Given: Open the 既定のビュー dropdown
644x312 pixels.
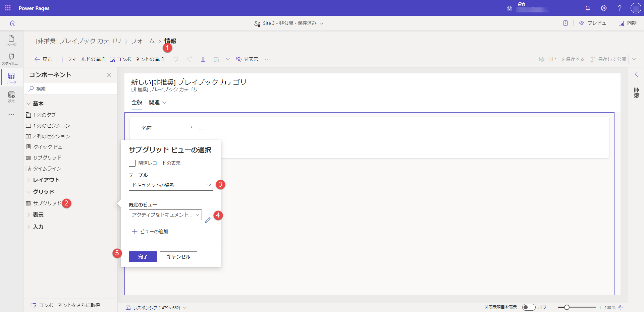Looking at the screenshot, I should tap(165, 215).
